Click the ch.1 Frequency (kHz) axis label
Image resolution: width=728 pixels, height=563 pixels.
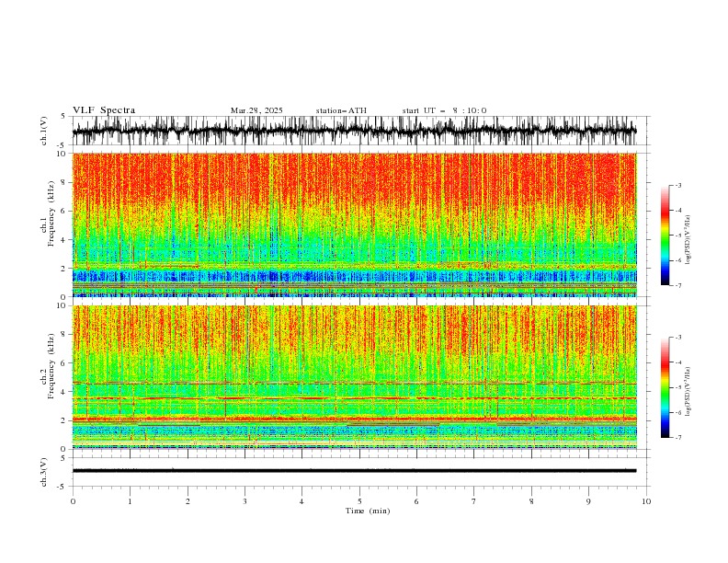coord(48,212)
